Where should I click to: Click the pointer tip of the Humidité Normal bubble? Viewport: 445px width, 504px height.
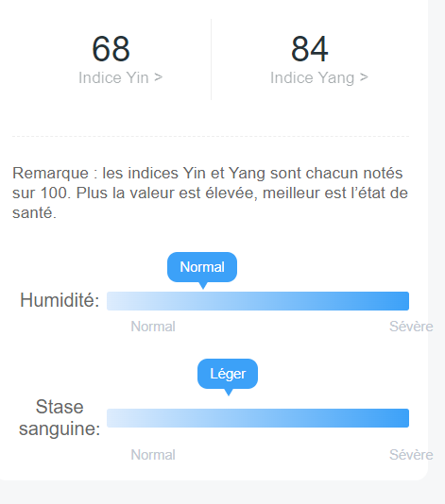(x=203, y=287)
